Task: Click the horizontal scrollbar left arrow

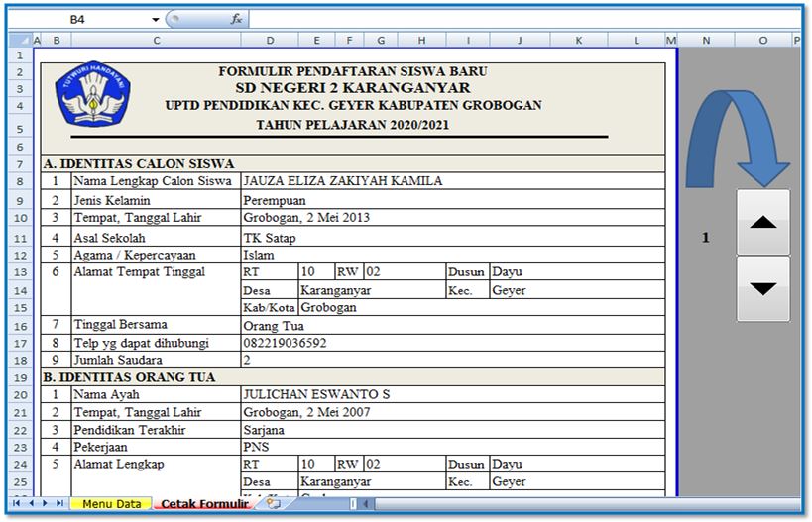Action: coord(366,503)
